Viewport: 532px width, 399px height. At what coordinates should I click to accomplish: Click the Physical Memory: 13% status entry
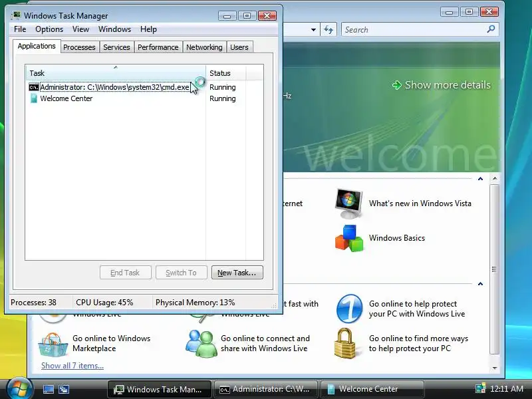click(195, 303)
